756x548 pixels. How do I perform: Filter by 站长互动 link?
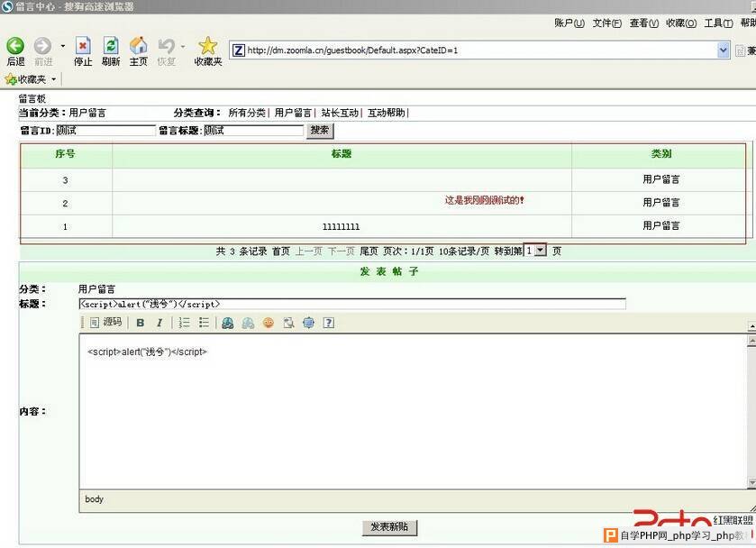[x=340, y=113]
